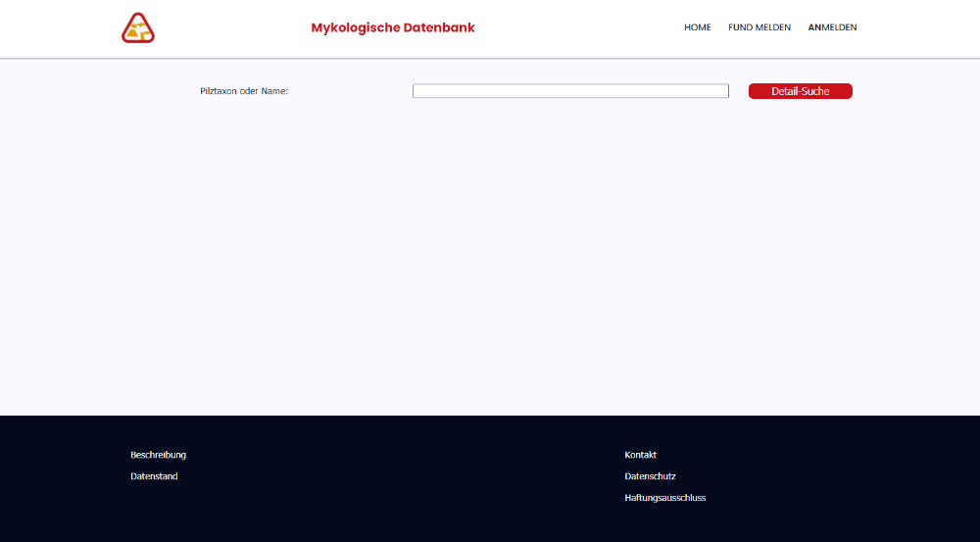Open the Beschreibung footer link
The width and height of the screenshot is (980, 542).
158,455
